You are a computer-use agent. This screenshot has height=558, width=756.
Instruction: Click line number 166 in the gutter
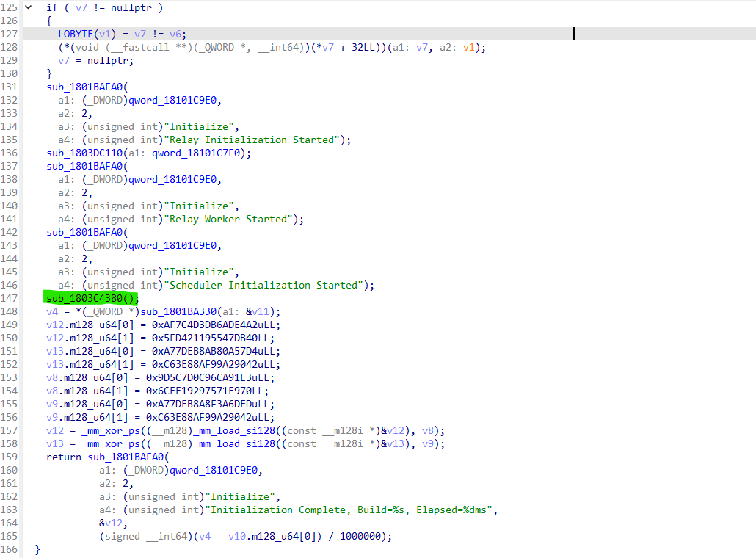pyautogui.click(x=9, y=550)
